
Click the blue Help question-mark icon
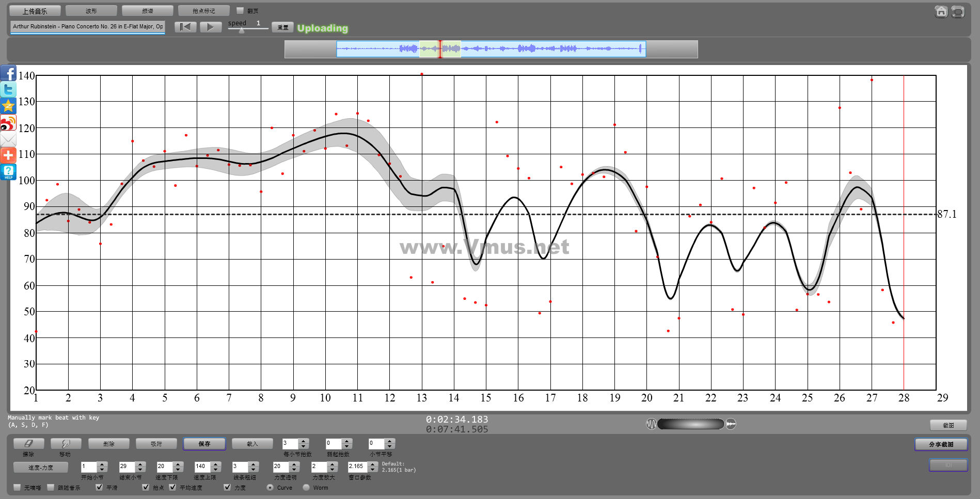click(x=8, y=172)
